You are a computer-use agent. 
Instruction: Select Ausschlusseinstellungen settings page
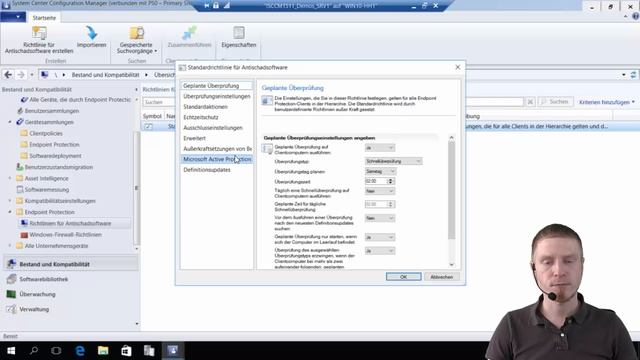[x=216, y=128]
